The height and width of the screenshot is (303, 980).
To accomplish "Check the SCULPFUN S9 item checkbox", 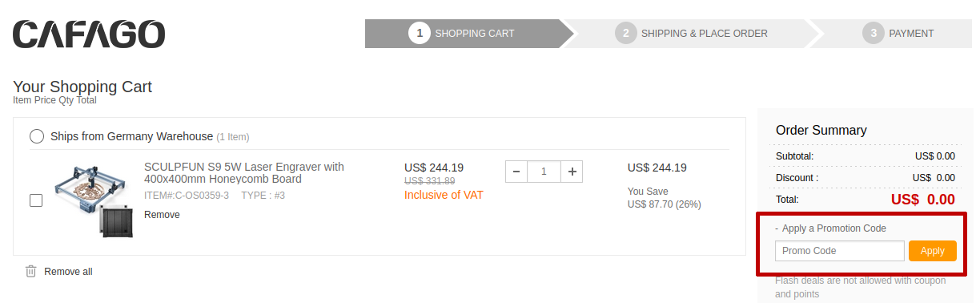I will (x=36, y=200).
